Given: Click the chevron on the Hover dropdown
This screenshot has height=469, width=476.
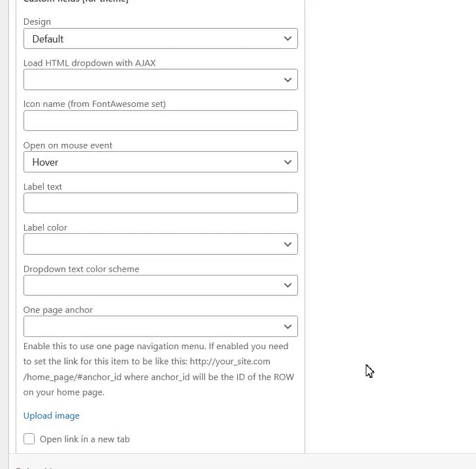Looking at the screenshot, I should tap(288, 162).
